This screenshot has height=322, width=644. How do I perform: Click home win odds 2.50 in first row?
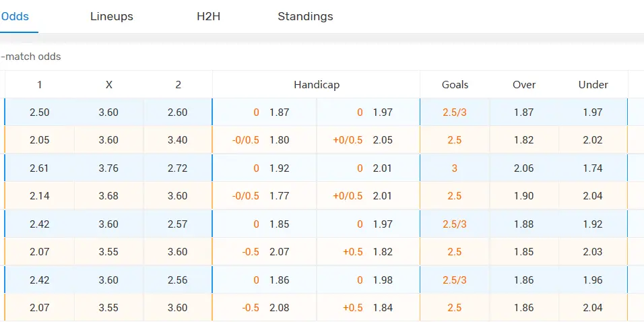(x=40, y=112)
